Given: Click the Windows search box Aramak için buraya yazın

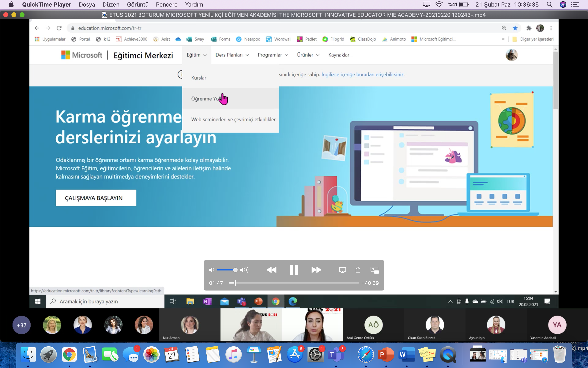Looking at the screenshot, I should (105, 302).
